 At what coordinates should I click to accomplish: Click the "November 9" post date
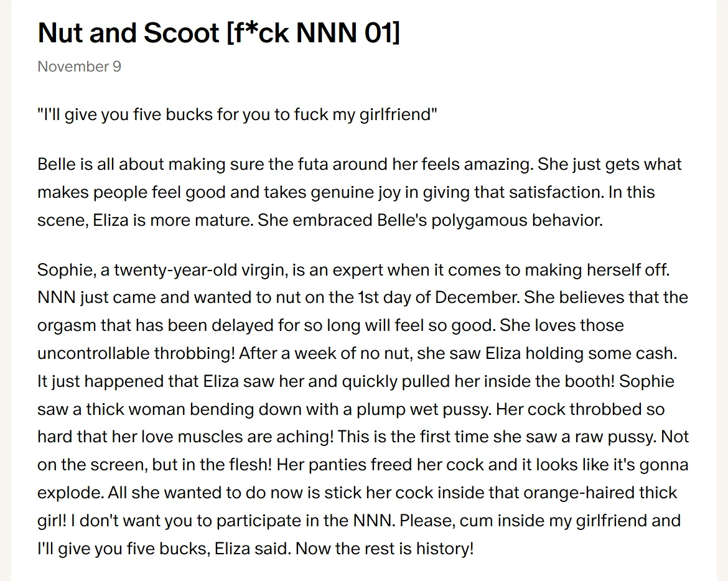click(79, 67)
